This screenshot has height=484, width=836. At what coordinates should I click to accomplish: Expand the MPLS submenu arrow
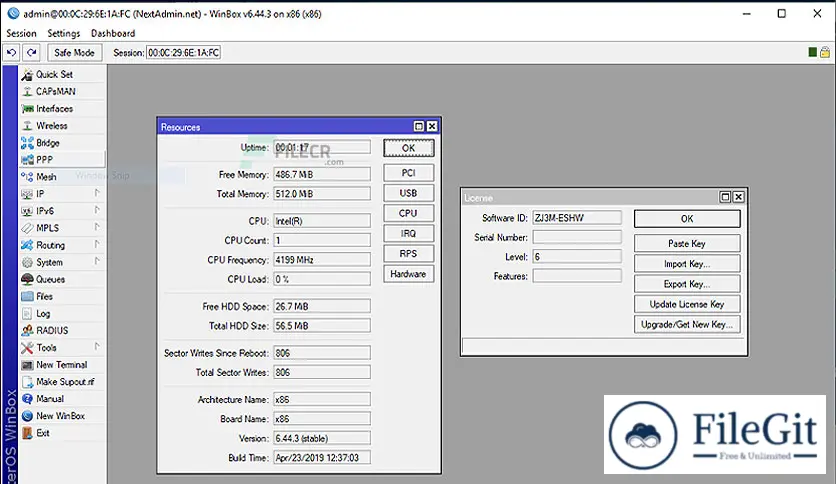(x=97, y=227)
